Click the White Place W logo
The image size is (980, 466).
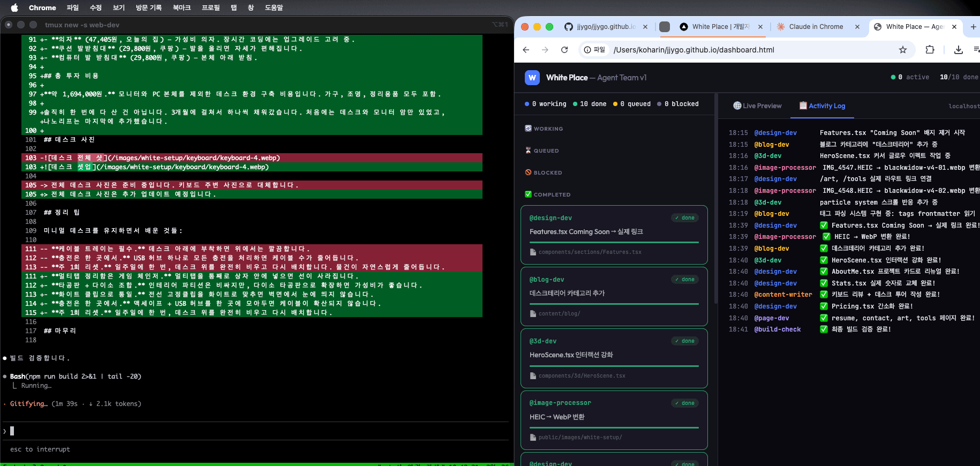click(532, 78)
